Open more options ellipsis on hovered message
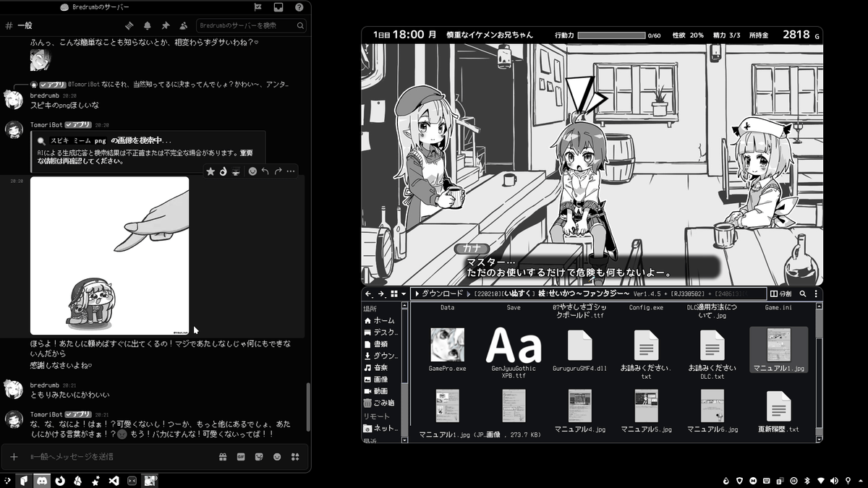This screenshot has height=488, width=868. pyautogui.click(x=291, y=171)
